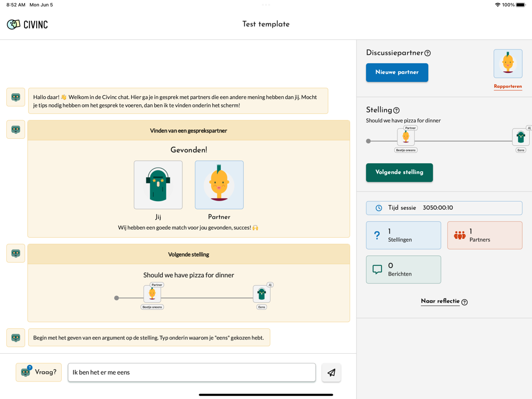Follow the Naar reflectie link
Image resolution: width=532 pixels, height=399 pixels.
click(x=440, y=301)
